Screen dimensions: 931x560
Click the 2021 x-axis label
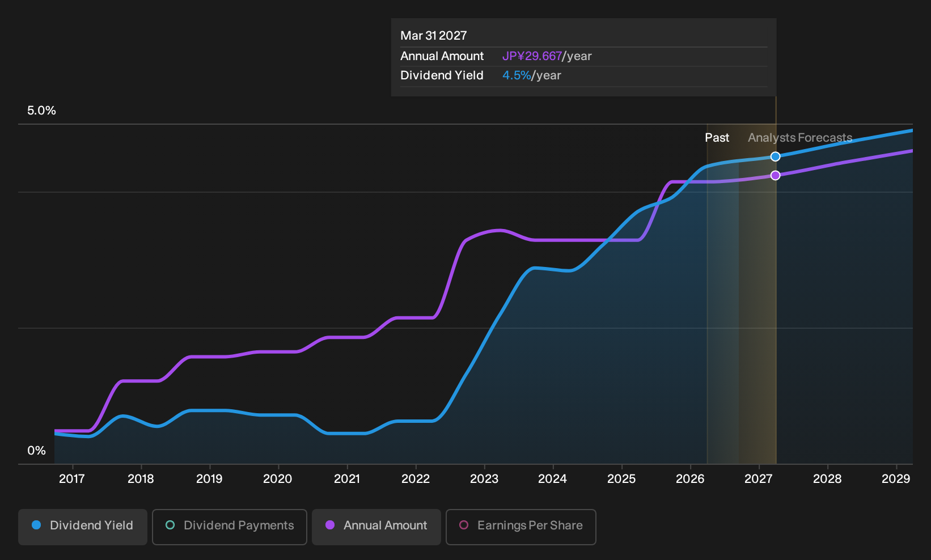(x=347, y=479)
